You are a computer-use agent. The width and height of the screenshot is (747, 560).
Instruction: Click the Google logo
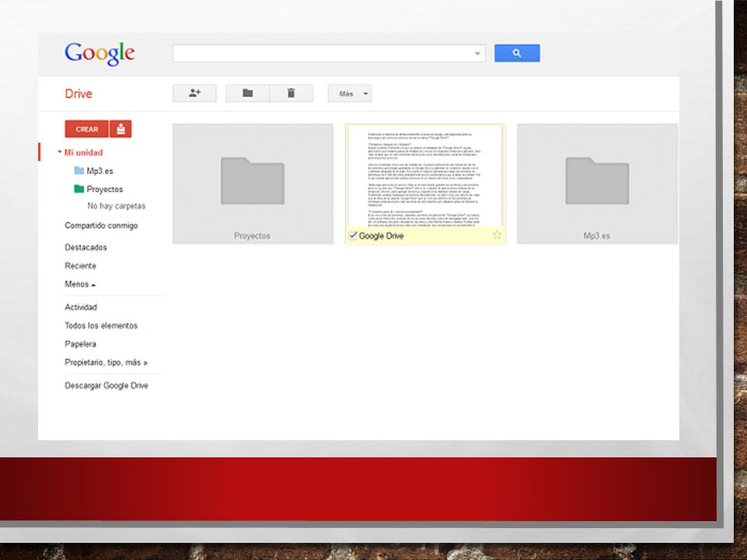[x=100, y=54]
